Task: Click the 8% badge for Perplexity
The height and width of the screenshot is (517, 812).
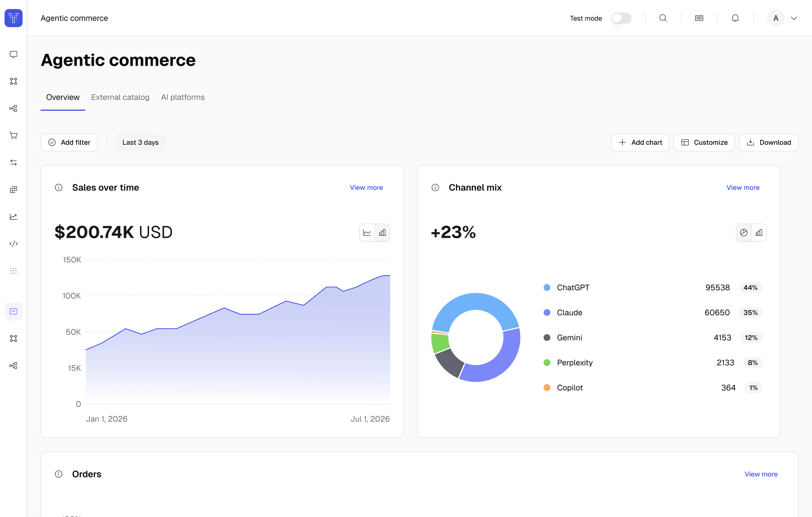Action: pyautogui.click(x=753, y=363)
